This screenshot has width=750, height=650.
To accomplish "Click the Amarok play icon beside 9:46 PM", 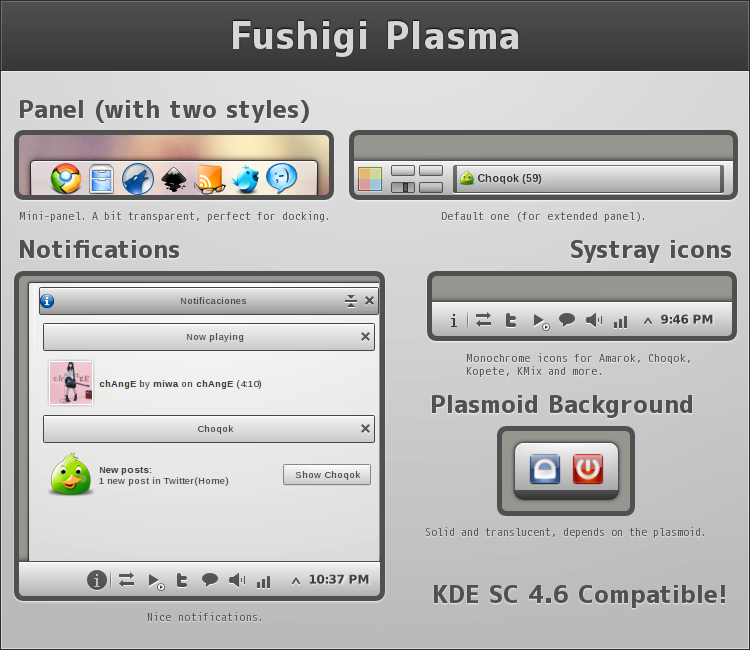I will [x=540, y=321].
